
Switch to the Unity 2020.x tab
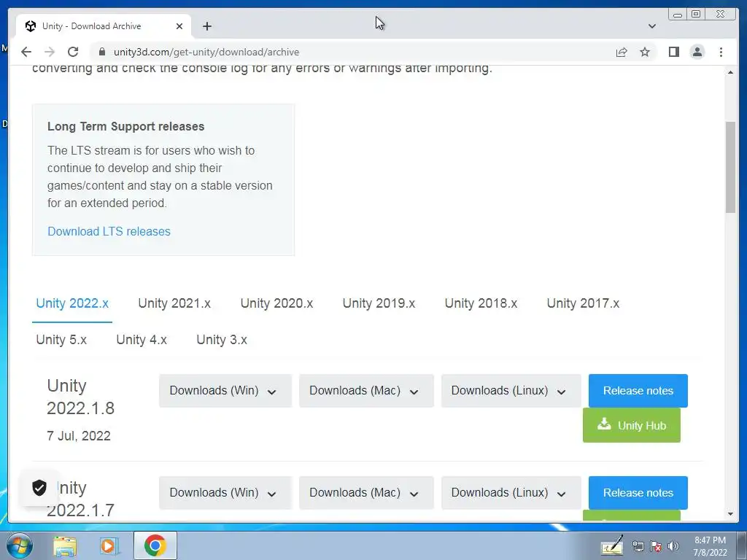pyautogui.click(x=276, y=303)
